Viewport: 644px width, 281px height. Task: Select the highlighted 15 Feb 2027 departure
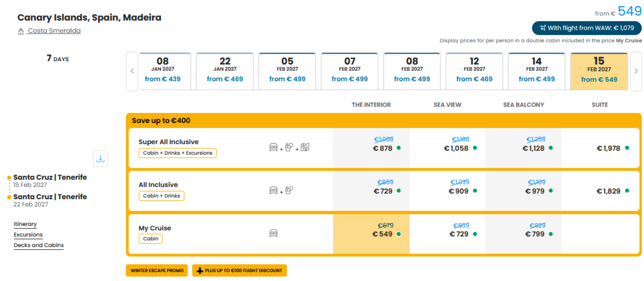599,71
